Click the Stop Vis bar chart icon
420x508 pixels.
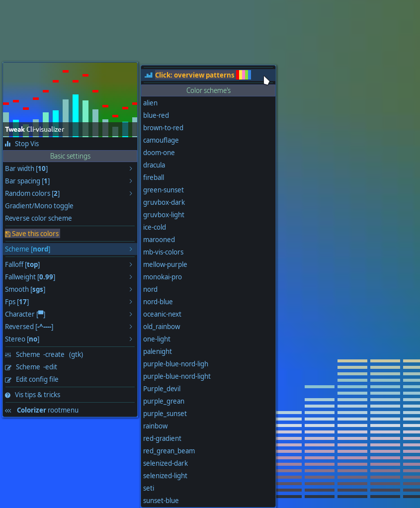click(8, 144)
